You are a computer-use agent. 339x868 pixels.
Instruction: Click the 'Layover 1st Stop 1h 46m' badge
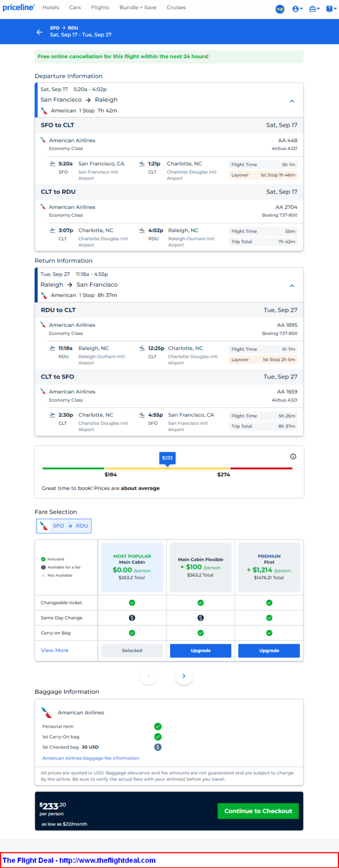coord(263,175)
